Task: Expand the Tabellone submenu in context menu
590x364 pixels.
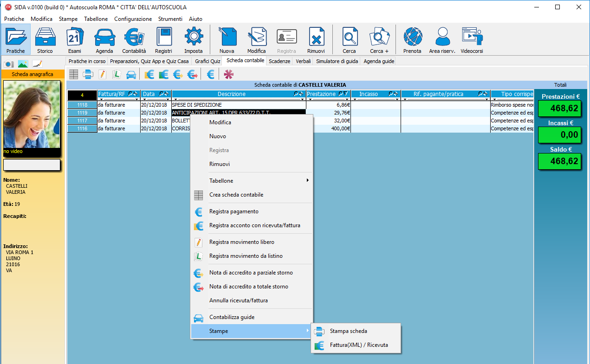Action: pyautogui.click(x=251, y=181)
